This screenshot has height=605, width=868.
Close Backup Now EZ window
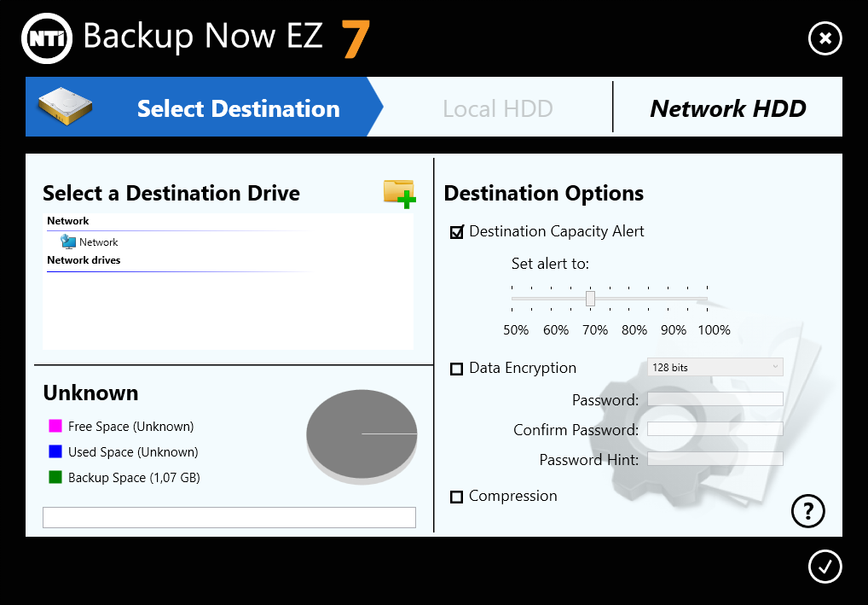point(825,38)
